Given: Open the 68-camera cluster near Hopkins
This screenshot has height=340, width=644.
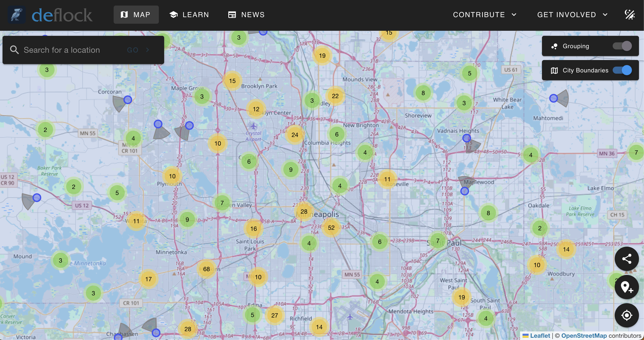Looking at the screenshot, I should coord(206,269).
